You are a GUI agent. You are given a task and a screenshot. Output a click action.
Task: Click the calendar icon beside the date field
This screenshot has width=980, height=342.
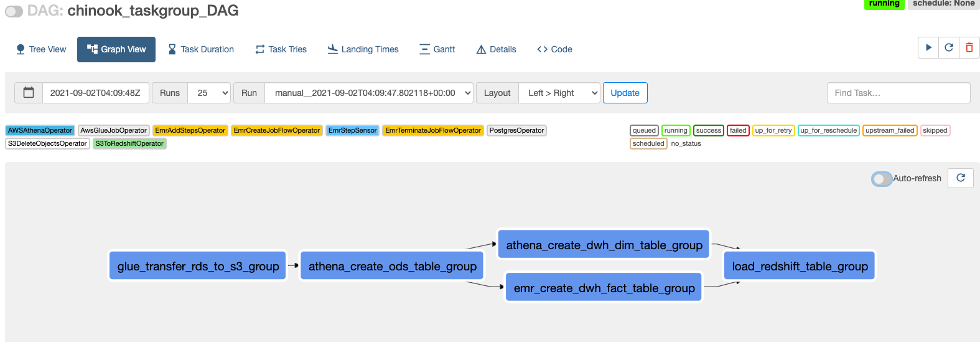29,93
